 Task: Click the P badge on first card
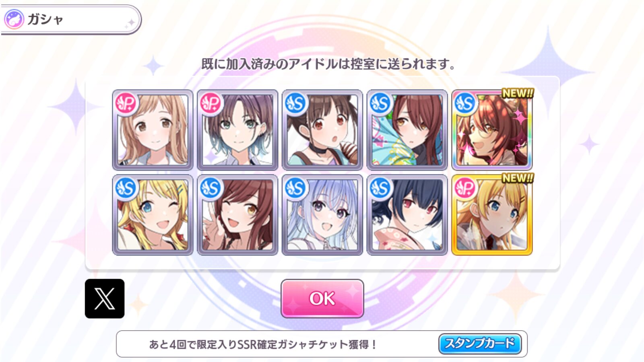coord(127,104)
